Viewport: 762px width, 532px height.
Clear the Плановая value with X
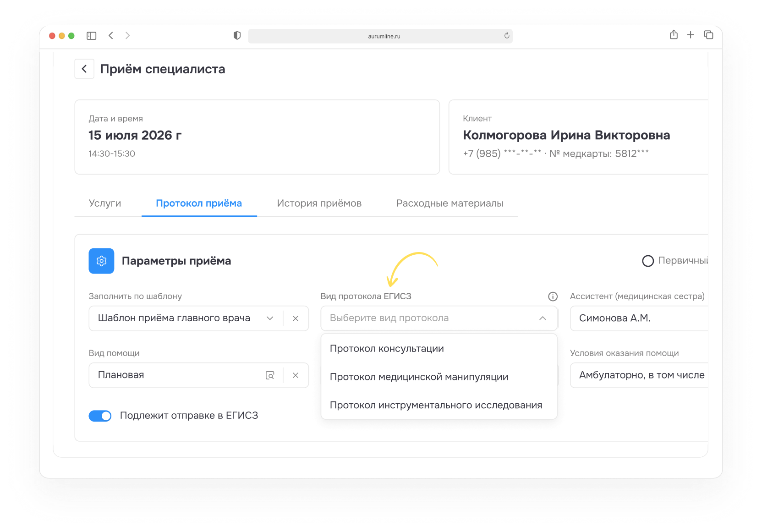[x=296, y=375]
